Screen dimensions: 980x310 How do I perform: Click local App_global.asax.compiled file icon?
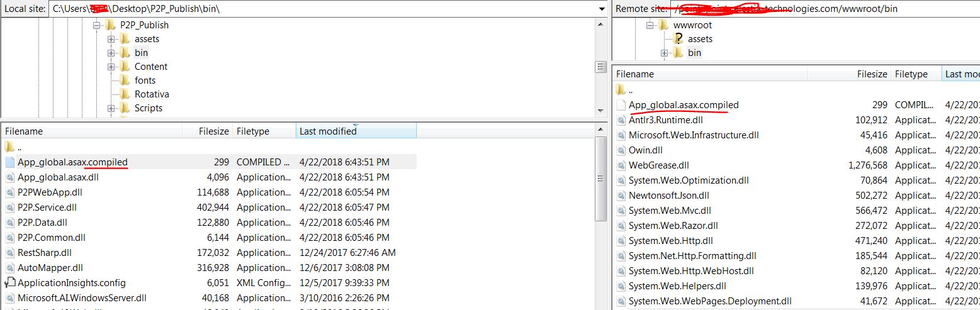point(9,162)
